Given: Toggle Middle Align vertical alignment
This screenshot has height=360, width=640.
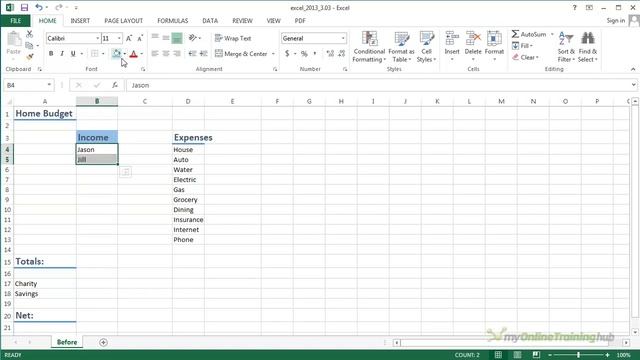Looking at the screenshot, I should pyautogui.click(x=166, y=38).
